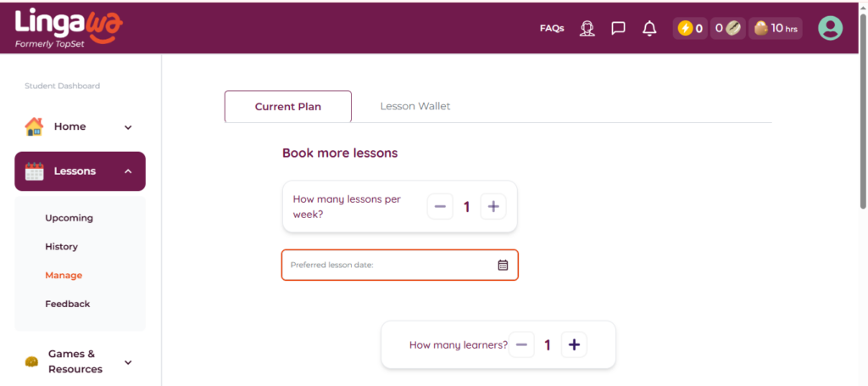
Task: Go to Upcoming lessons
Action: click(x=69, y=218)
